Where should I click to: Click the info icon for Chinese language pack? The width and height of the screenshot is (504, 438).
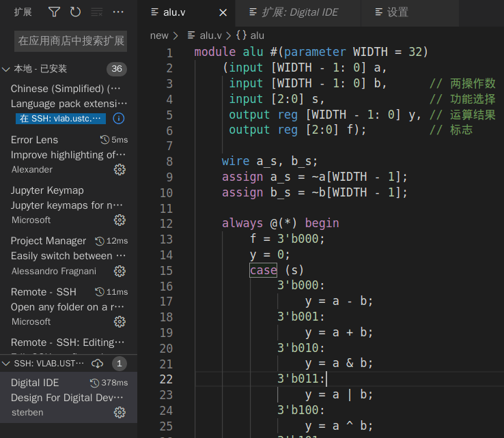coord(119,119)
